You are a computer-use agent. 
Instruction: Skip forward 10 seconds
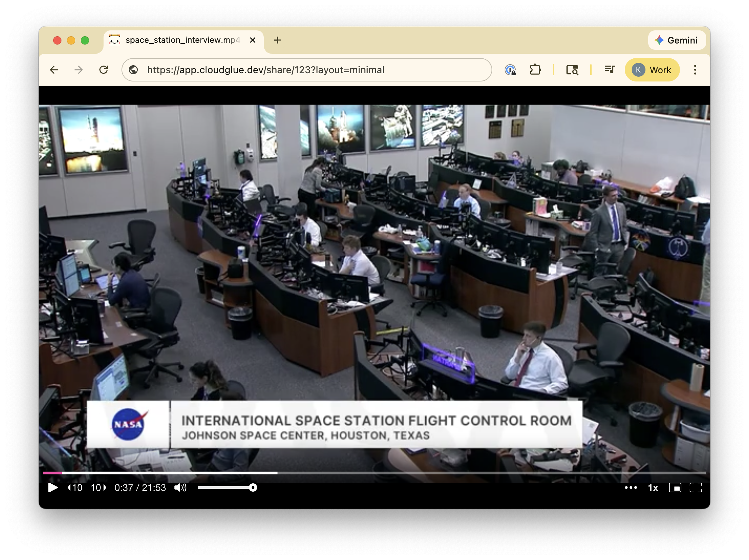pyautogui.click(x=98, y=487)
